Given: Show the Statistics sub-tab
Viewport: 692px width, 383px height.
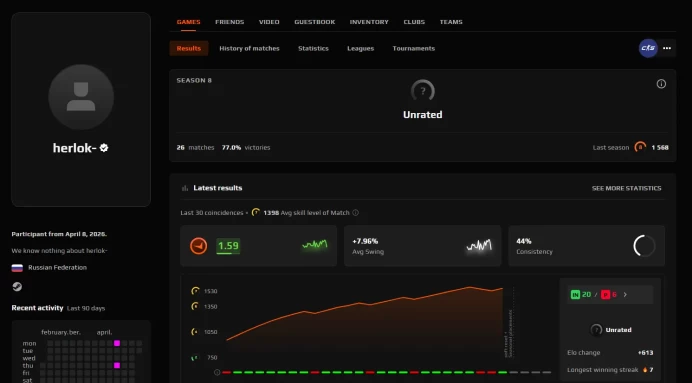Looking at the screenshot, I should tap(313, 49).
